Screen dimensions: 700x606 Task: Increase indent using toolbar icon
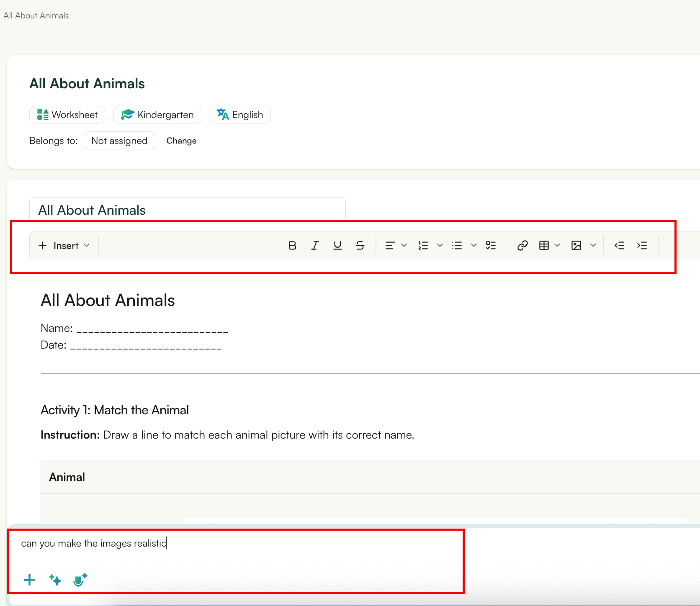coord(642,245)
